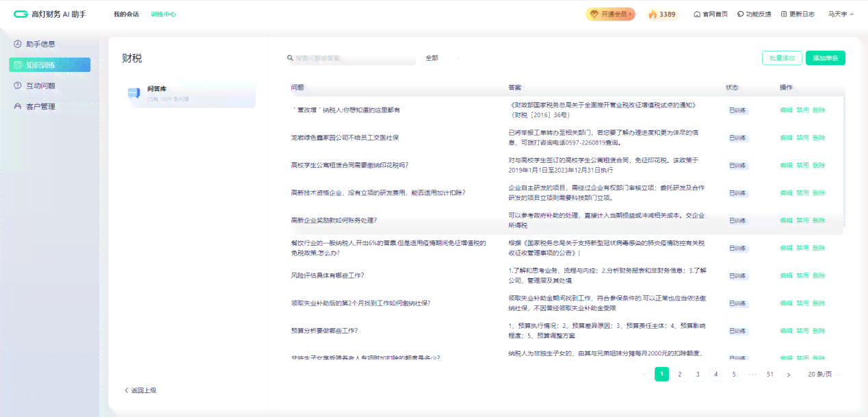The height and width of the screenshot is (417, 868).
Task: Click 编辑 for 高新企业奖励款 row
Action: pos(786,220)
